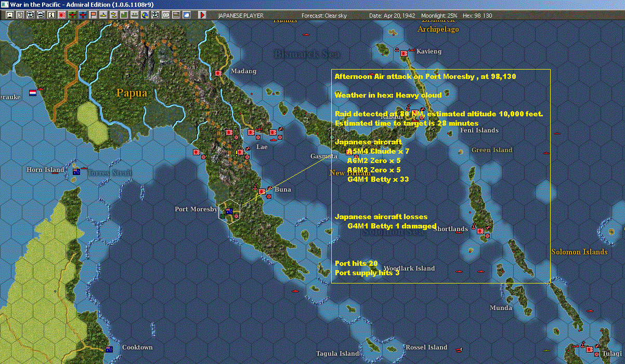Click the red play arrow button

point(202,15)
